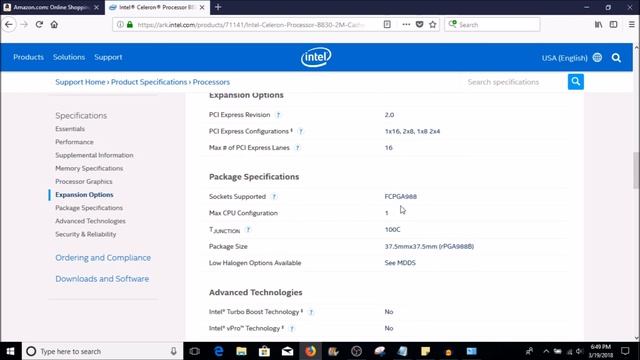This screenshot has width=640, height=360.
Task: Click the site information icon in address bar
Action: coord(120,24)
